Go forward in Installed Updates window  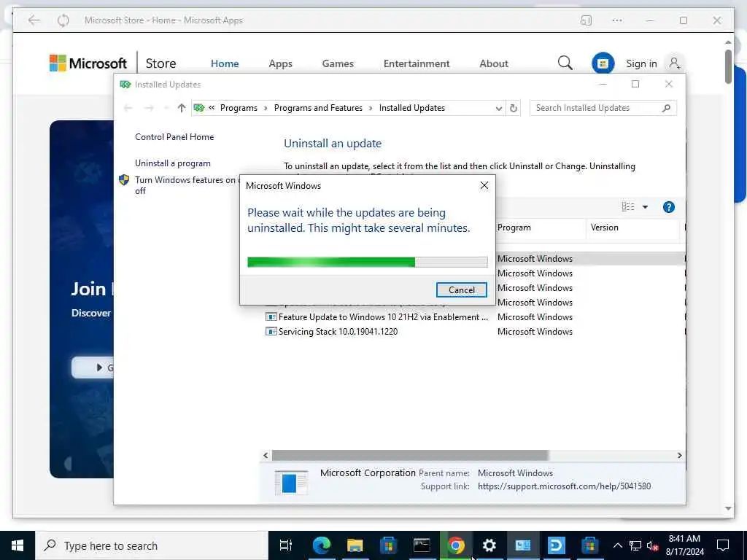point(149,108)
